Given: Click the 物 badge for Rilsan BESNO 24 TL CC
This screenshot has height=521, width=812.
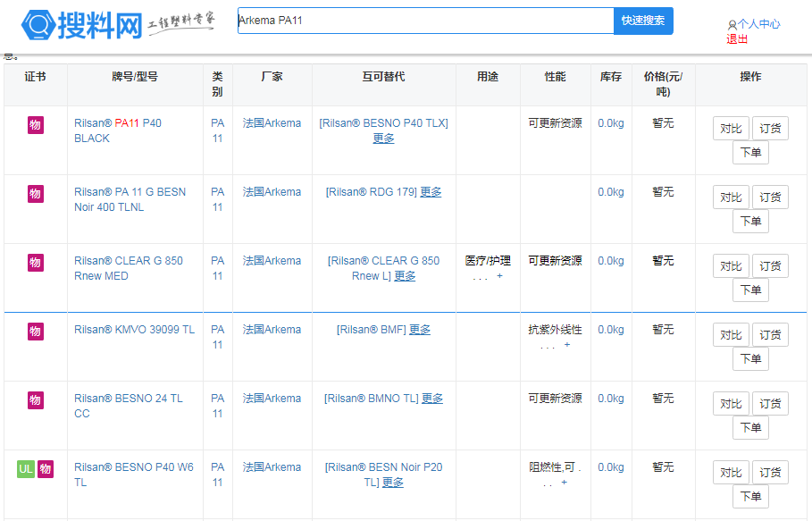Looking at the screenshot, I should [35, 399].
